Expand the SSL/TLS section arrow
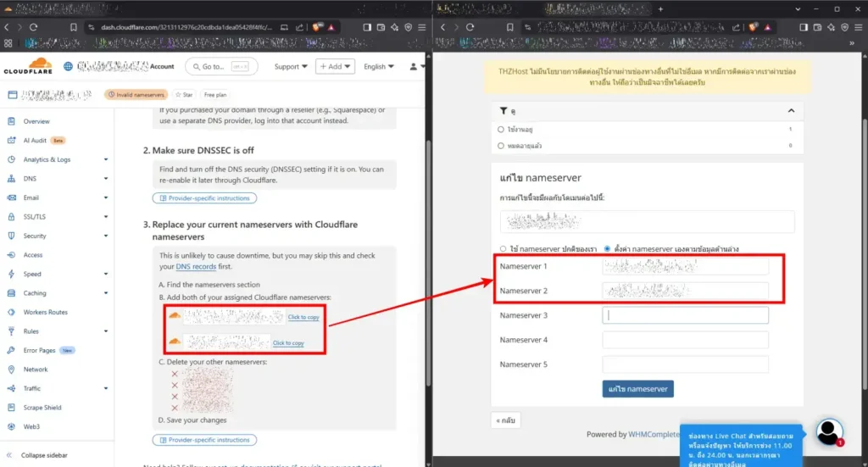868x467 pixels. point(106,217)
